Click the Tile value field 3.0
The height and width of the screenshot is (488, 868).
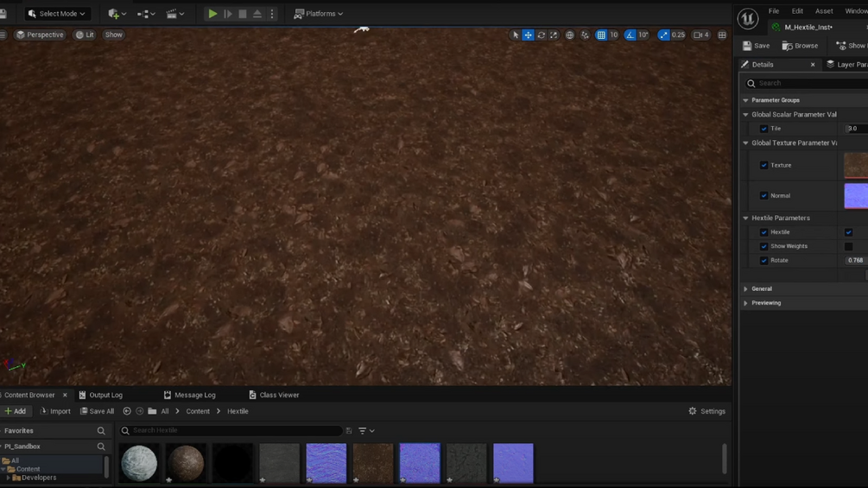(x=857, y=129)
